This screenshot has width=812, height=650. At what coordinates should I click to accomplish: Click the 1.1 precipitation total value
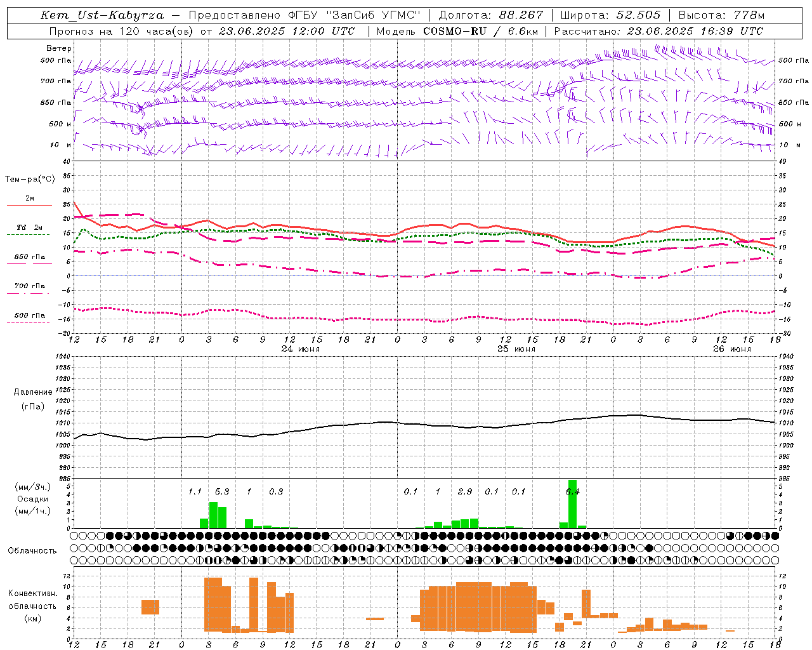(195, 491)
